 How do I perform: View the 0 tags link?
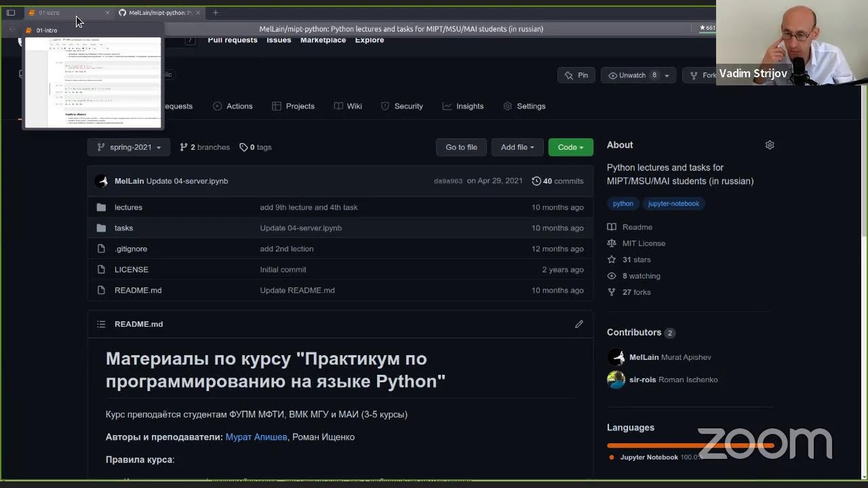pos(256,147)
